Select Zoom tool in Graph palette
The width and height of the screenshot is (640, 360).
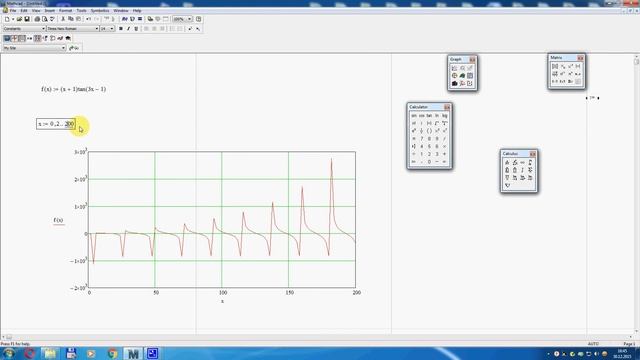coord(462,68)
